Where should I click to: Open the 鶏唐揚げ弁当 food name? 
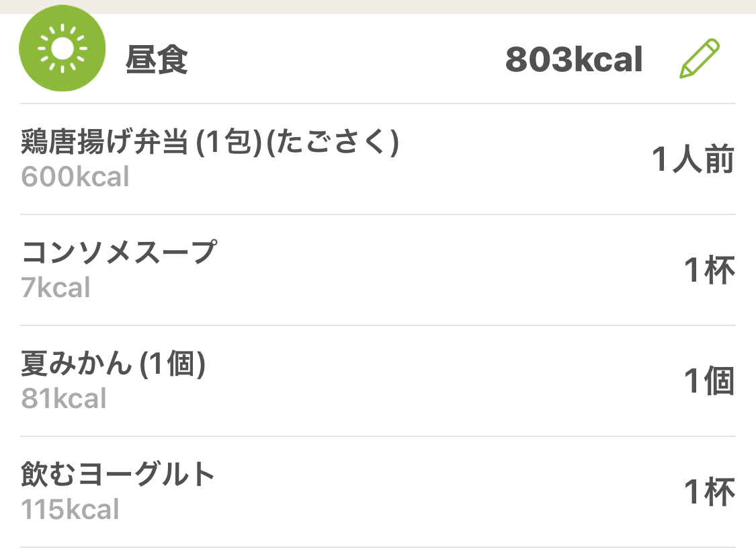pos(105,142)
